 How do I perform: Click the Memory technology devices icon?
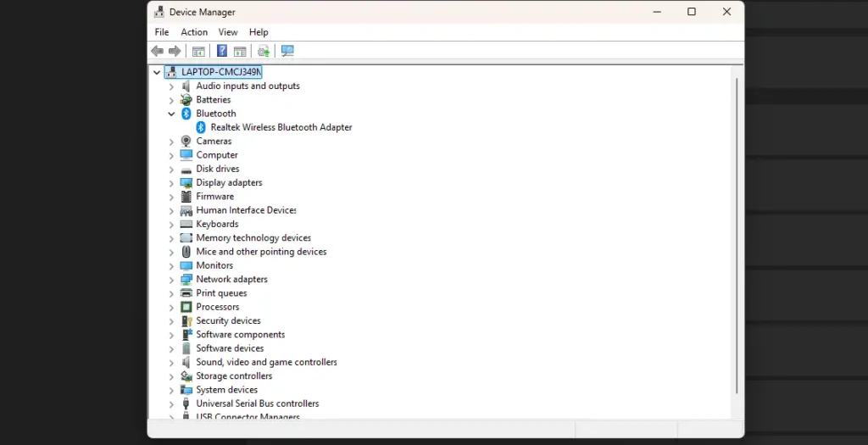tap(186, 238)
